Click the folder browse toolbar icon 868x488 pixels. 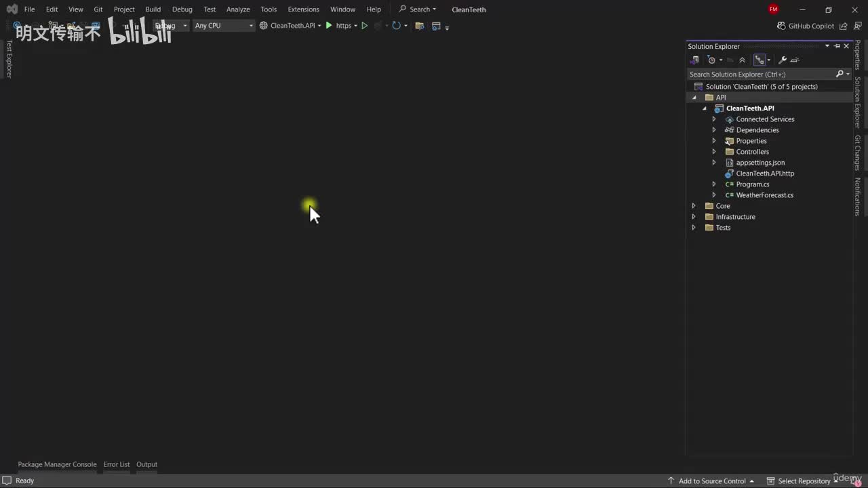coord(419,26)
